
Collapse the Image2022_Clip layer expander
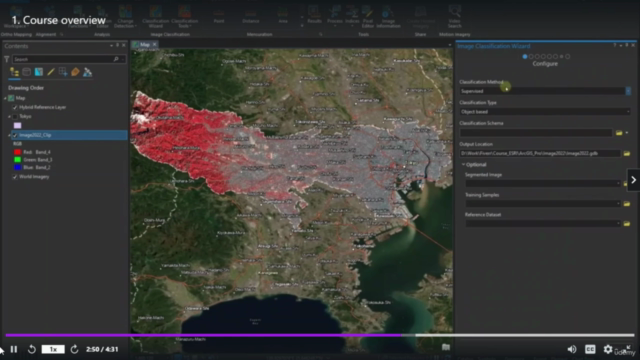coord(9,135)
